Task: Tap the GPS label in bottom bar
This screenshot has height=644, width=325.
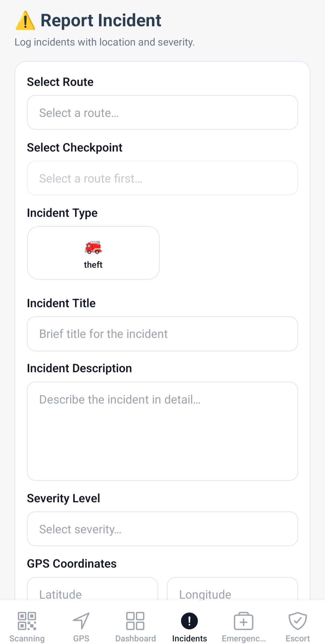Action: coord(81,638)
